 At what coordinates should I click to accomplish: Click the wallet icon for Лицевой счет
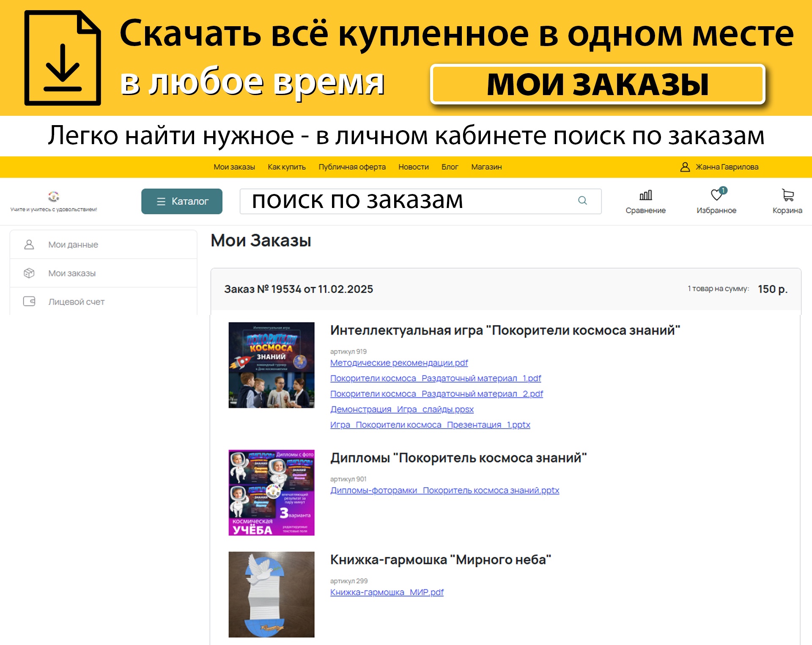tap(29, 301)
